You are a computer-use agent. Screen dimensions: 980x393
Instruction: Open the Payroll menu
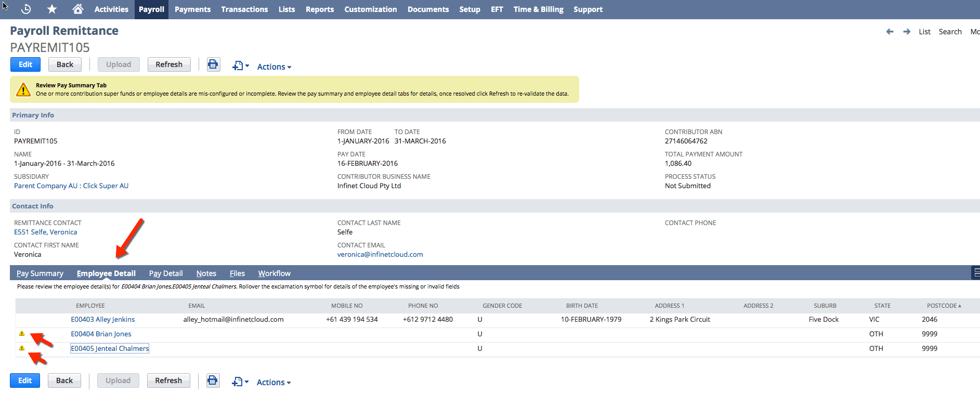tap(151, 9)
